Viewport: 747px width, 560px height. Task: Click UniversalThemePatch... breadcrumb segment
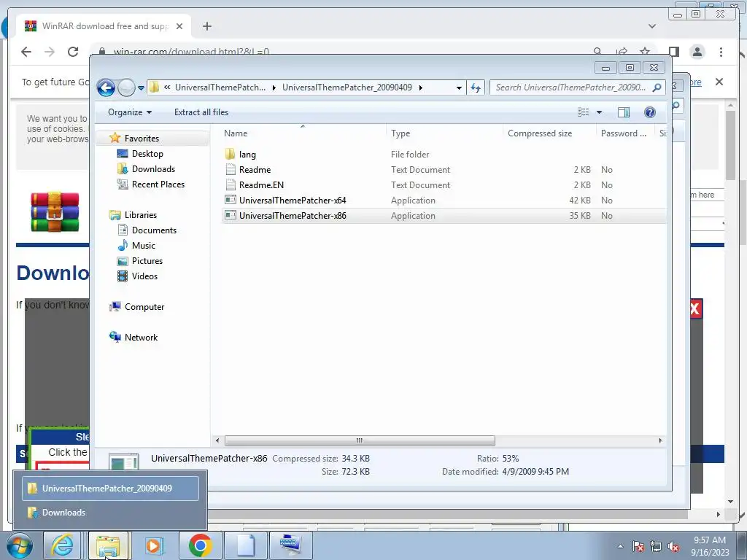[x=220, y=87]
